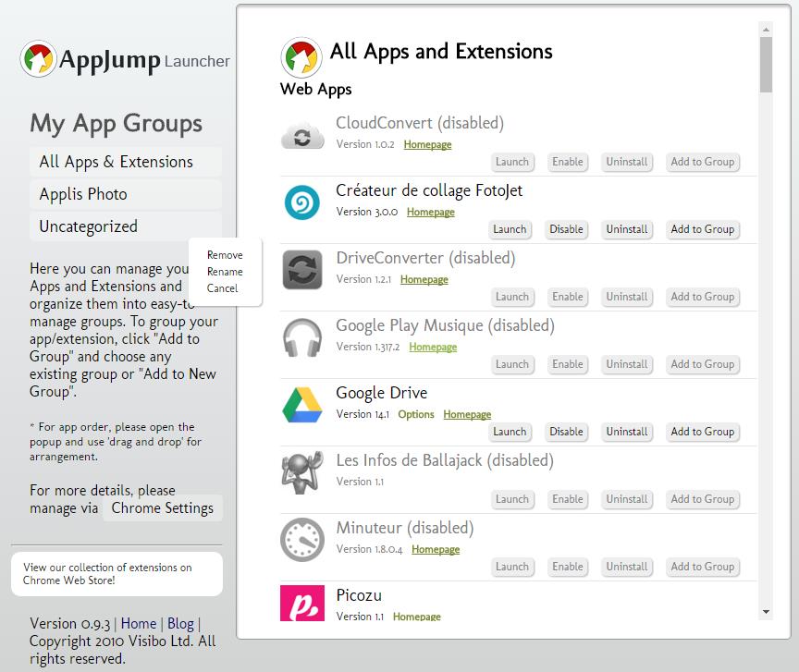
Task: Open the DriveConverter Homepage link
Action: [424, 280]
